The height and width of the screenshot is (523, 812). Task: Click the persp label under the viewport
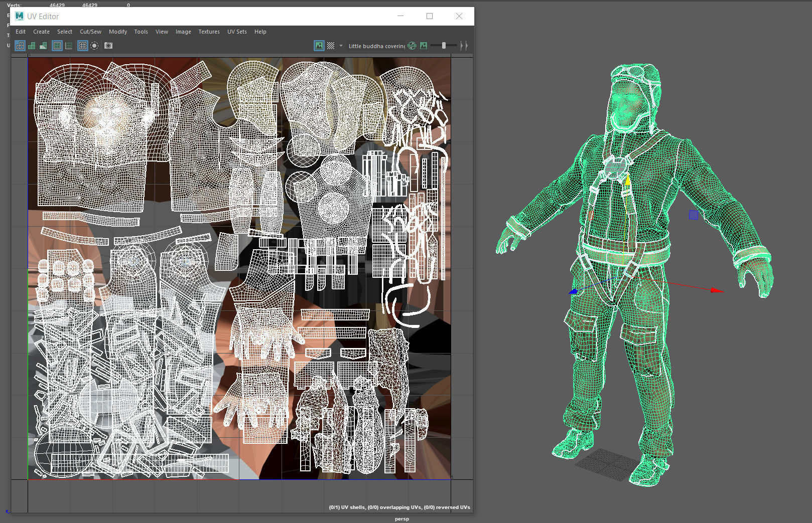[x=401, y=518]
